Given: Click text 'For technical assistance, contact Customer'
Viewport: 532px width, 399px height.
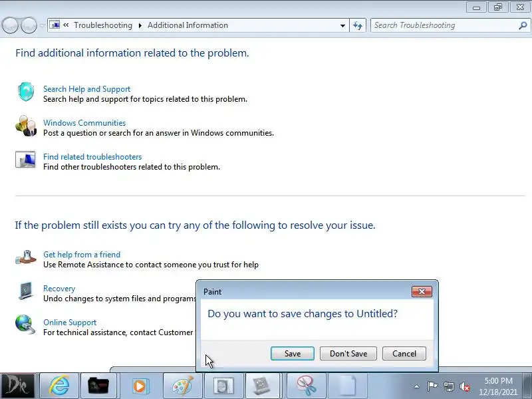Looking at the screenshot, I should [118, 332].
